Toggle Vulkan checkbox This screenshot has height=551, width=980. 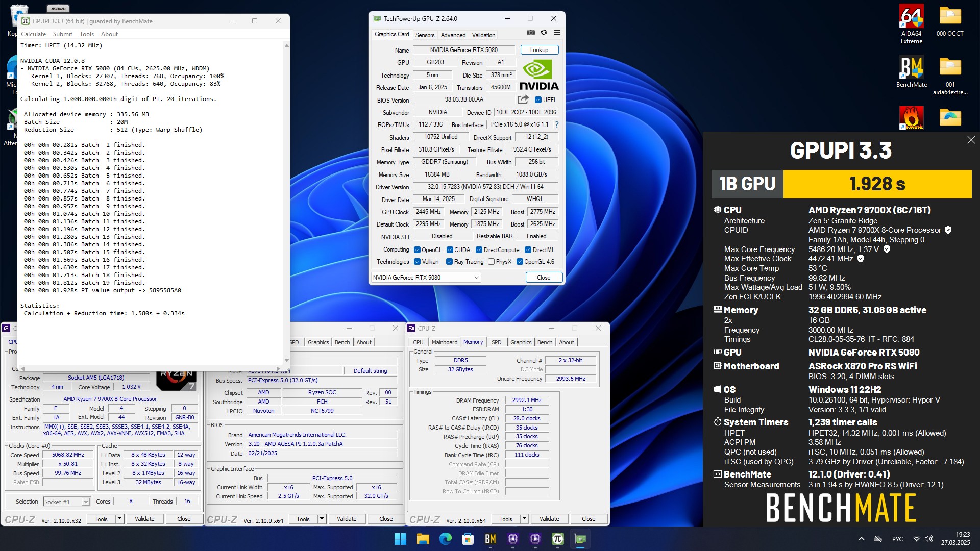tap(417, 262)
